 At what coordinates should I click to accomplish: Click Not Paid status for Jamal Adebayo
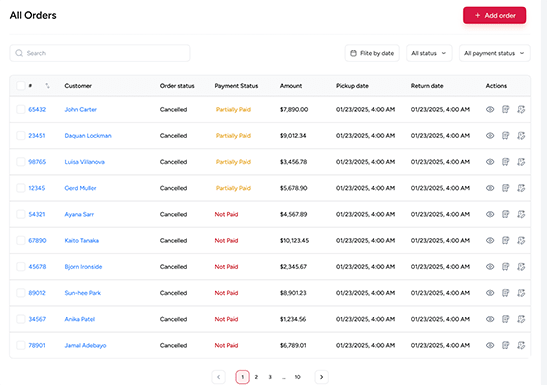(226, 345)
